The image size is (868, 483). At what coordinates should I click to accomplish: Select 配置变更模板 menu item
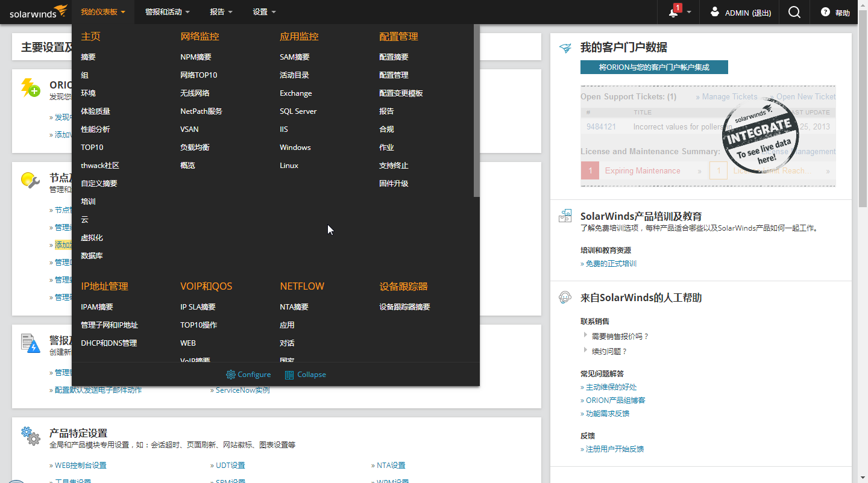[x=401, y=93]
